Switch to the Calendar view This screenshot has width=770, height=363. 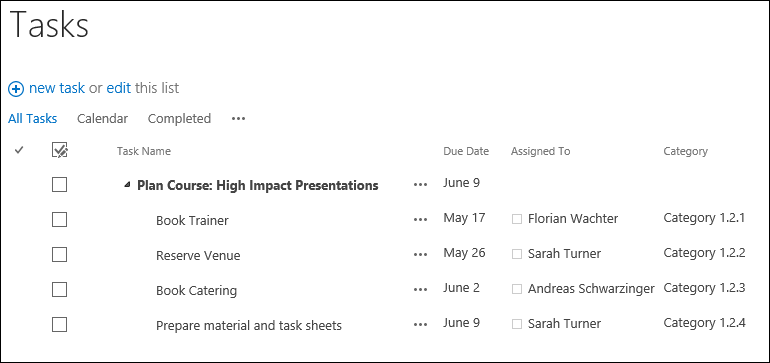(x=103, y=119)
